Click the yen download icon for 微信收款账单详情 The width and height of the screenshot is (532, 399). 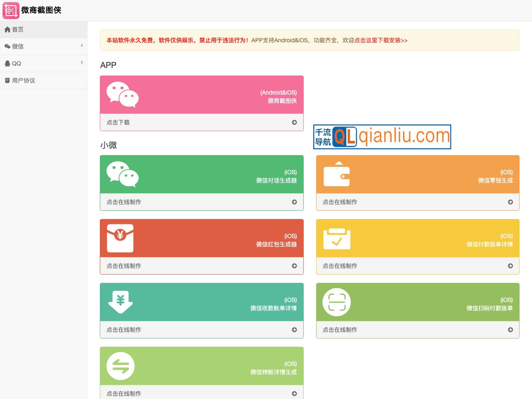121,302
